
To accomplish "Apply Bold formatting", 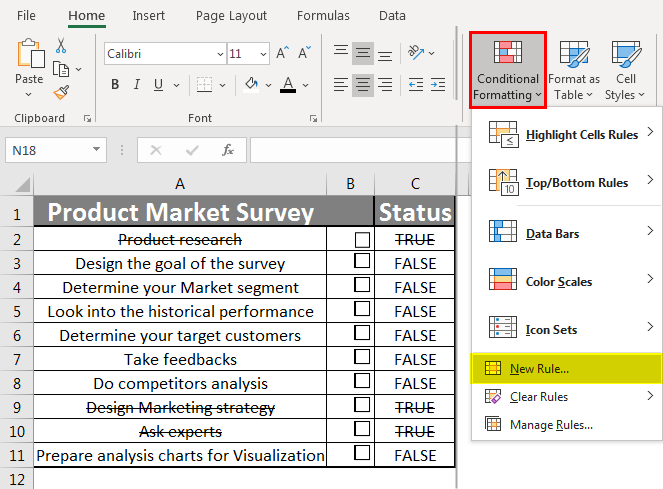I will (x=113, y=84).
